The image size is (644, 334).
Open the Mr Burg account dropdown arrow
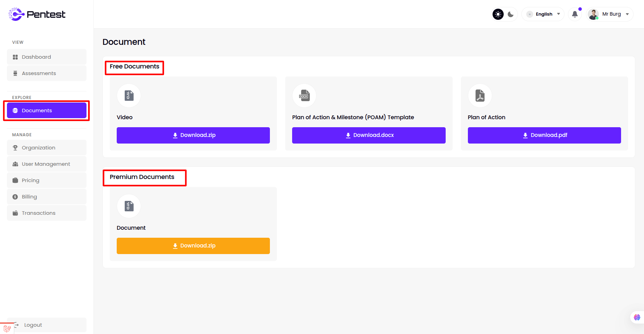[x=627, y=14]
